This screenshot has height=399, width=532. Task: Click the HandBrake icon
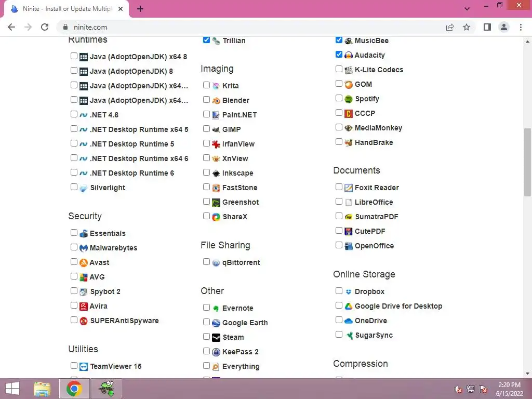tap(349, 142)
